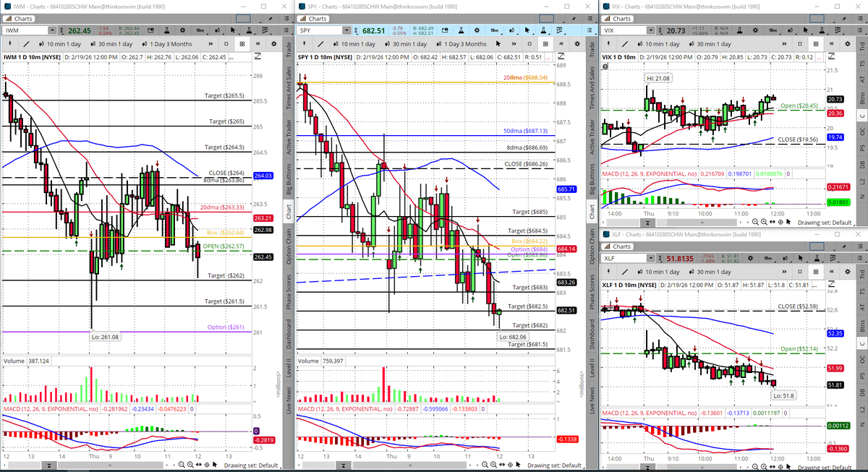Screen dimensions: 868x472
Task: Open the color link box in IWM header
Action: coord(243,19)
